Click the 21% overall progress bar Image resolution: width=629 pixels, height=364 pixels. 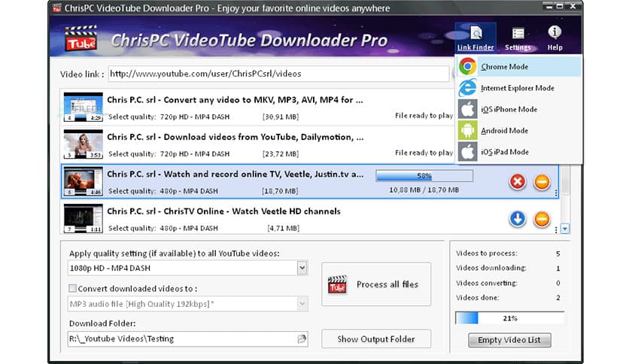509,318
